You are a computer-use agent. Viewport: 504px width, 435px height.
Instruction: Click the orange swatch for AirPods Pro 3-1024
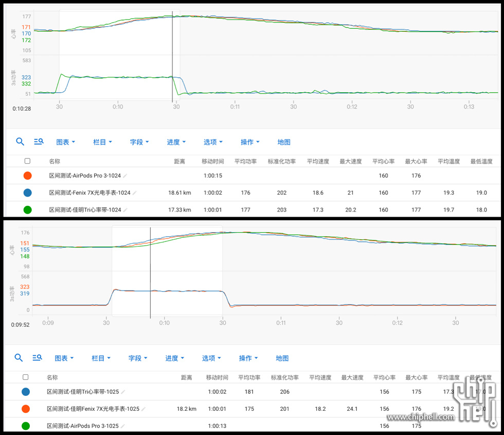point(28,176)
